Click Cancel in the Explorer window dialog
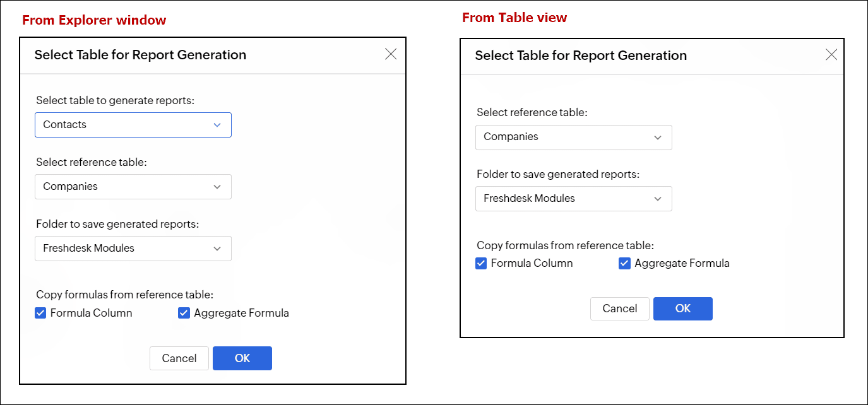 coord(179,358)
